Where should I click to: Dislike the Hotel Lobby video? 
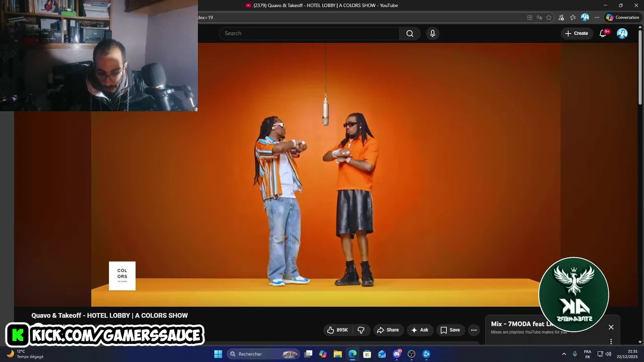[361, 330]
